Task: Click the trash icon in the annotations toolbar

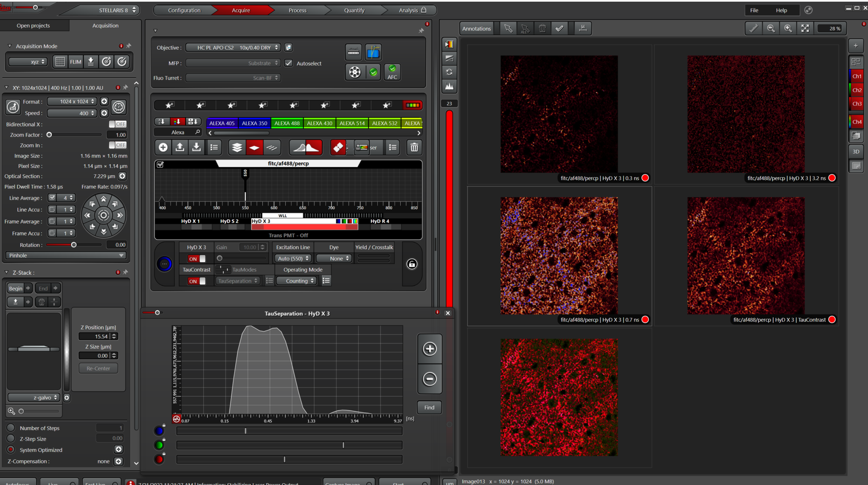Action: tap(542, 28)
